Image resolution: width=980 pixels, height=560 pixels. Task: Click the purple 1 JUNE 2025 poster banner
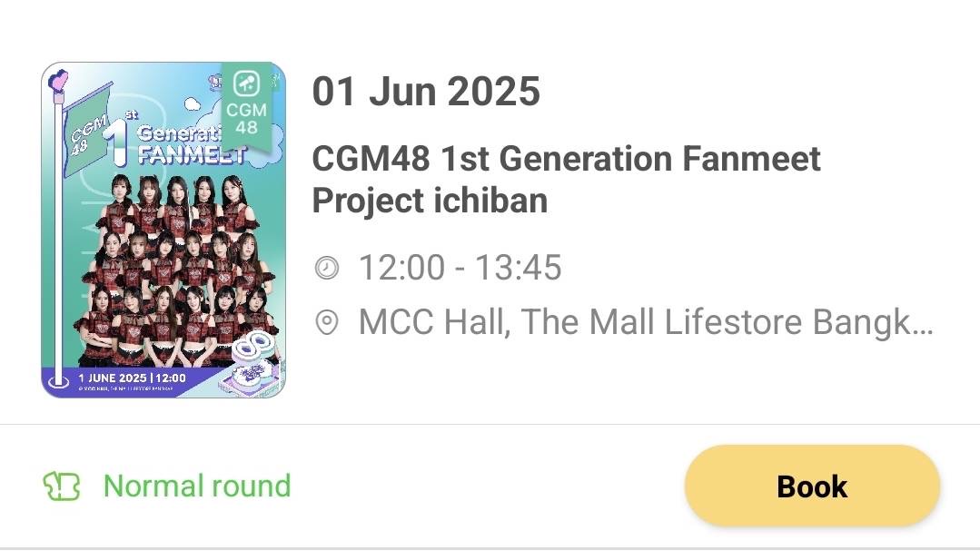132,380
